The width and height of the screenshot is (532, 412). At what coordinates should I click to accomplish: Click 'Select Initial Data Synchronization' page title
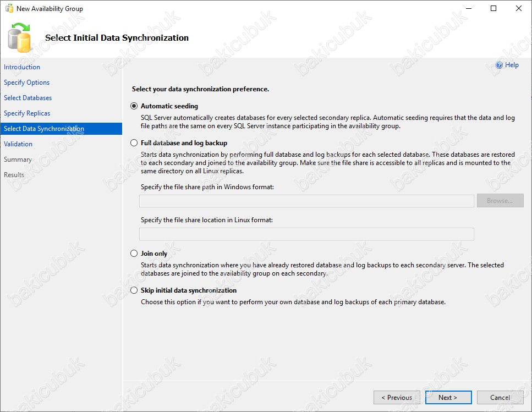click(x=117, y=38)
